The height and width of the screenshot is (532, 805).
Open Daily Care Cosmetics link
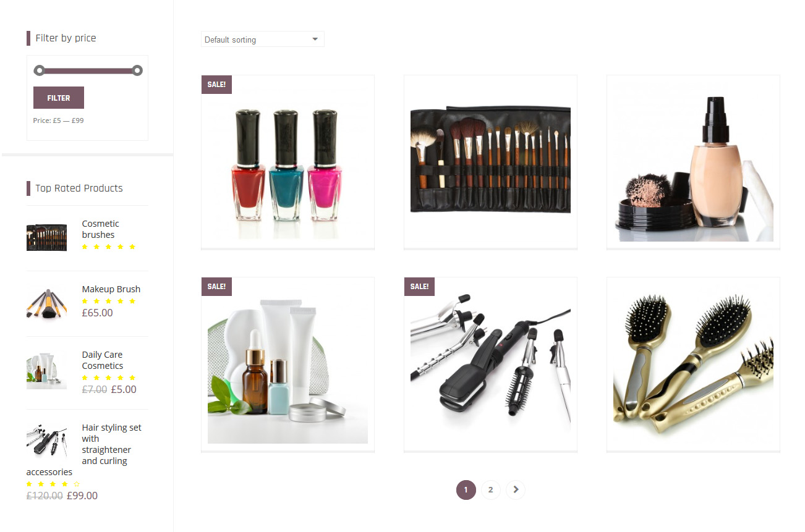(x=103, y=360)
